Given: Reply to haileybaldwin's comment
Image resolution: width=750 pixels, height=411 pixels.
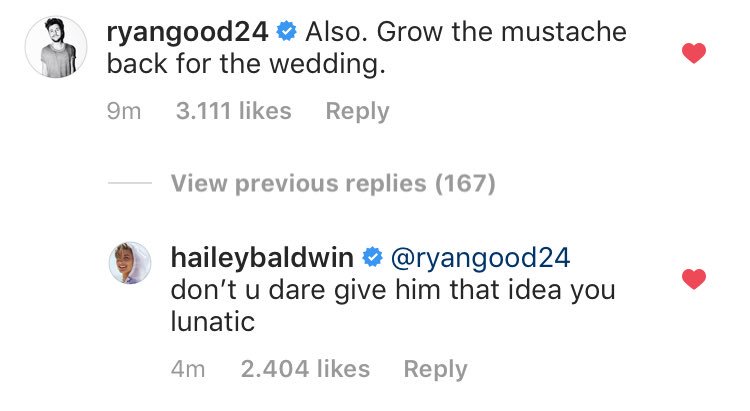Looking at the screenshot, I should pyautogui.click(x=435, y=369).
